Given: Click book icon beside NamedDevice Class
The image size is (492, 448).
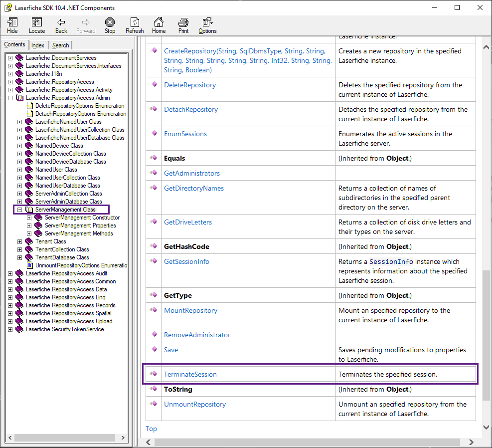Looking at the screenshot, I should tap(29, 146).
